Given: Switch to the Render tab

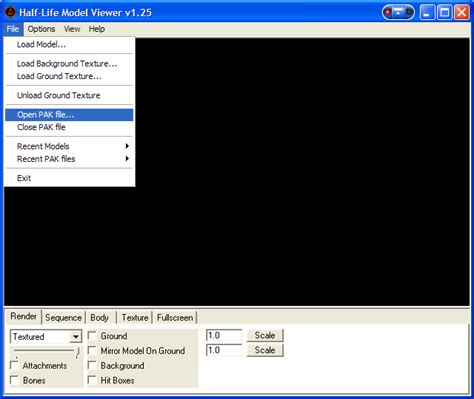Looking at the screenshot, I should [x=23, y=316].
